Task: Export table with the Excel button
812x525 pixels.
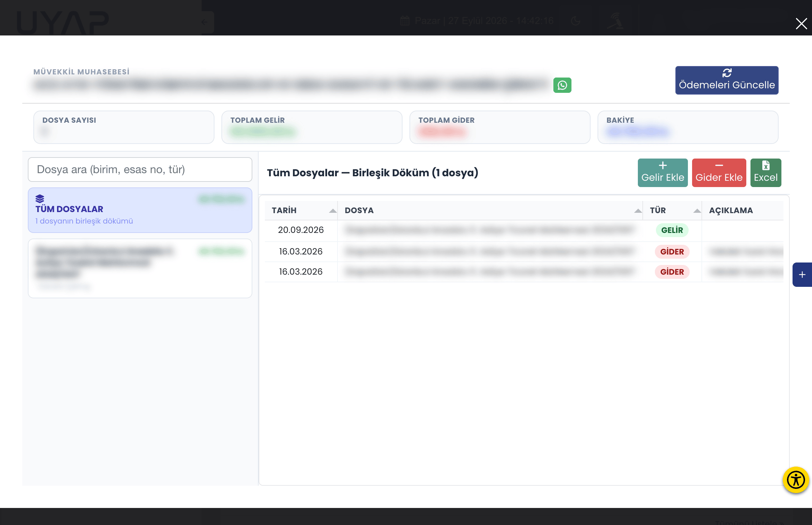Action: pos(765,173)
